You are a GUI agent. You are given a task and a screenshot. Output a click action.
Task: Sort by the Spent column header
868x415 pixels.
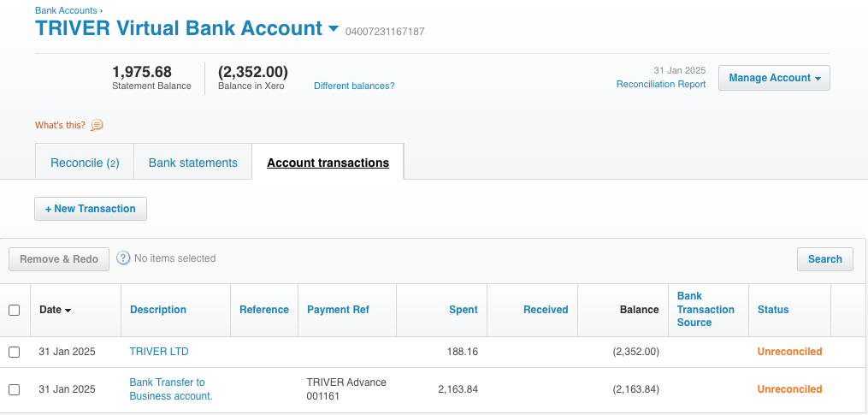(x=464, y=310)
